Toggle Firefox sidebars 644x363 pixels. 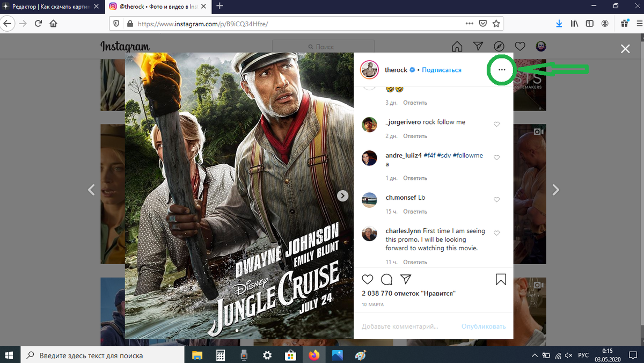point(590,24)
